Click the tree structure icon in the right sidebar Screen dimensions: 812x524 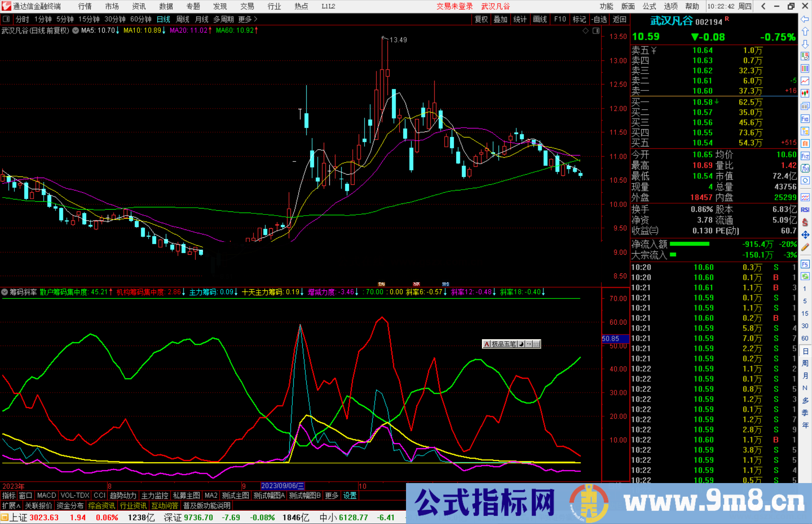805,131
